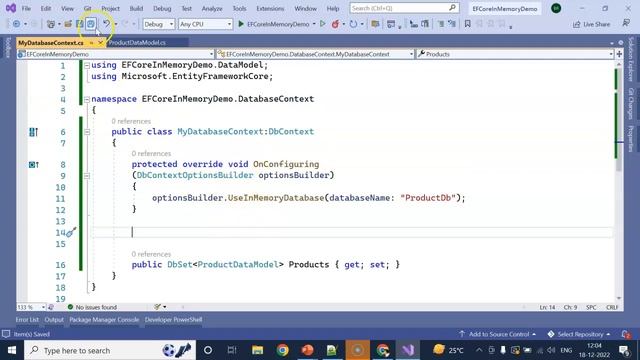The height and width of the screenshot is (360, 640).
Task: Click the Live Share button
Action: [x=591, y=24]
